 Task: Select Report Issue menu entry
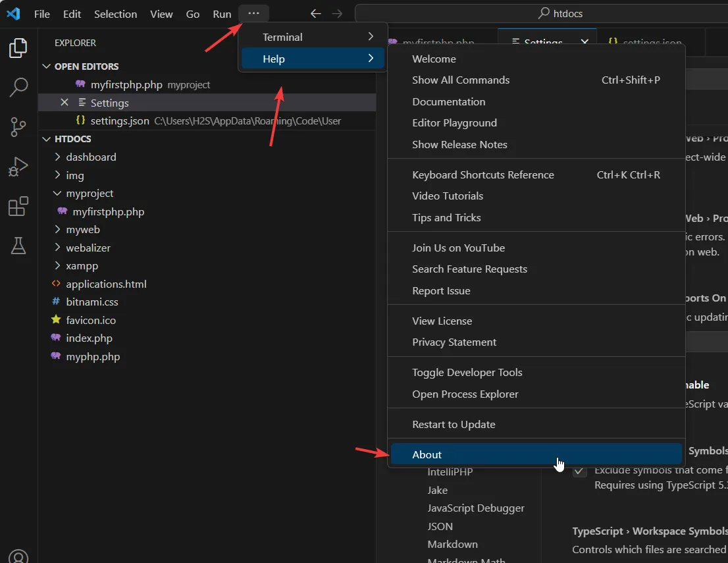536,290
